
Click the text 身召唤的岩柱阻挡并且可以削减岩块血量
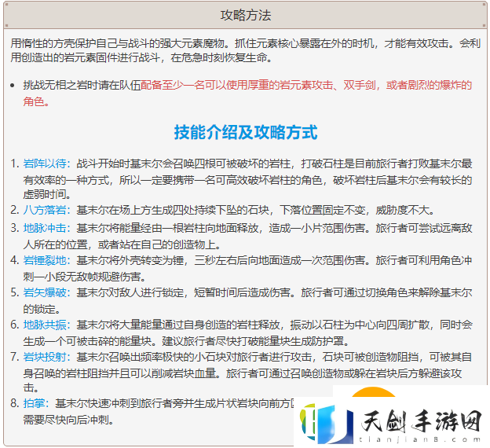[119, 373]
